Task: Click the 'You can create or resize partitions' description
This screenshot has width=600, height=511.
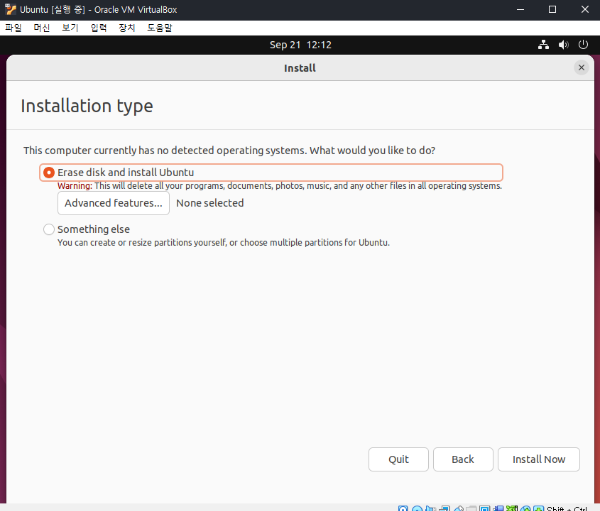Action: (223, 243)
